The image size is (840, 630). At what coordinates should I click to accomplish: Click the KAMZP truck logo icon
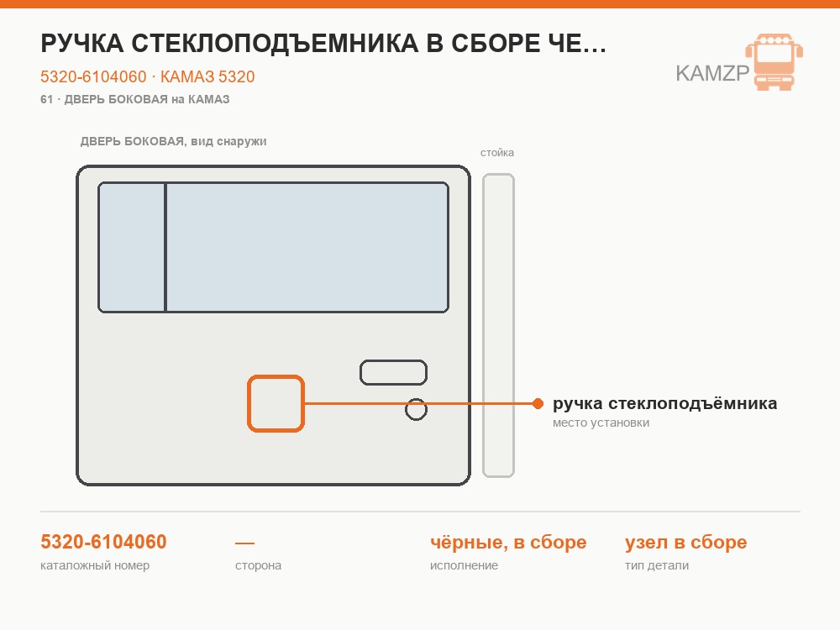pos(774,61)
